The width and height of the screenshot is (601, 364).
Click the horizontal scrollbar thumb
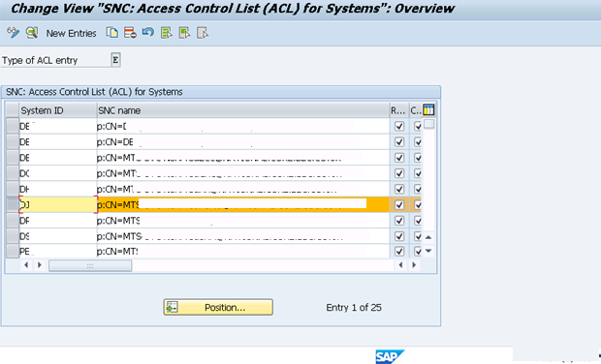point(90,265)
